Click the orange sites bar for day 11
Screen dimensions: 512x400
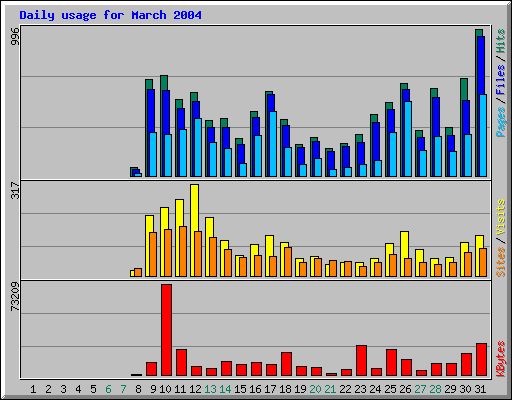coord(183,251)
